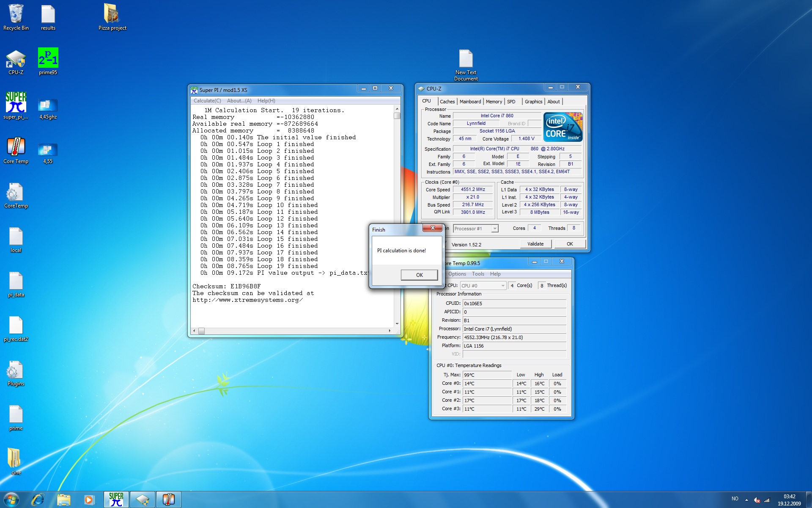Open the pi_rec.dat2 file icon
812x508 pixels.
tap(16, 329)
